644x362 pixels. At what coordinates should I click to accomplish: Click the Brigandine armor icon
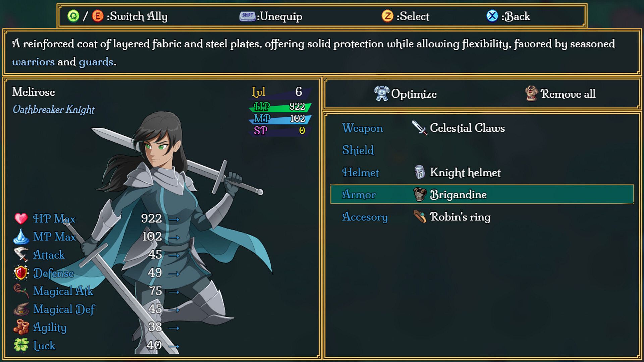pyautogui.click(x=419, y=194)
